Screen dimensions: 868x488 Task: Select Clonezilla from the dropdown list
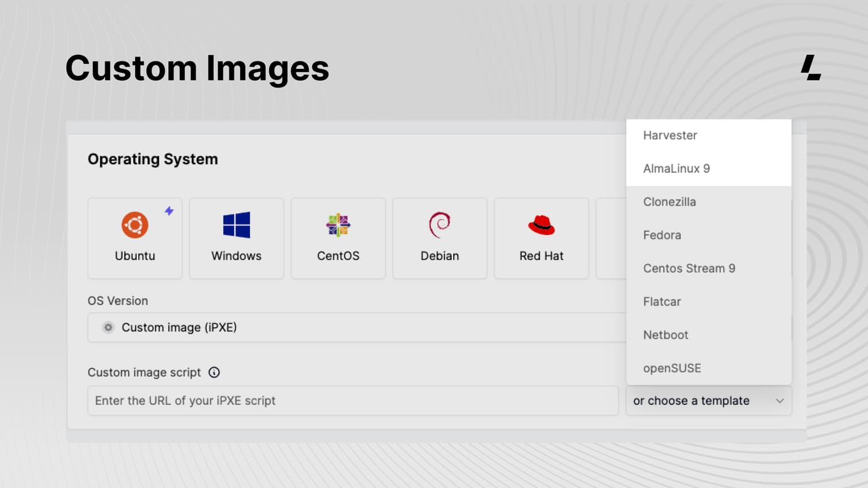(x=669, y=202)
